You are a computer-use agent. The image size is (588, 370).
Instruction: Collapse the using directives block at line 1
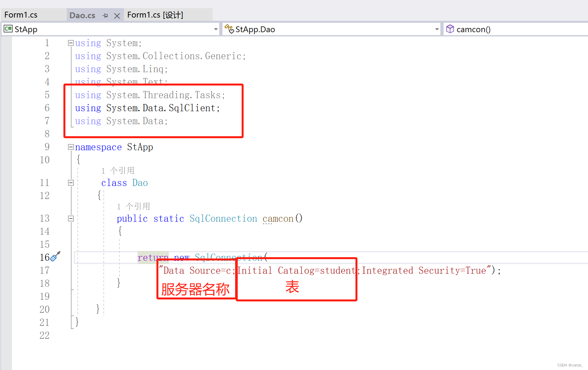coord(70,43)
